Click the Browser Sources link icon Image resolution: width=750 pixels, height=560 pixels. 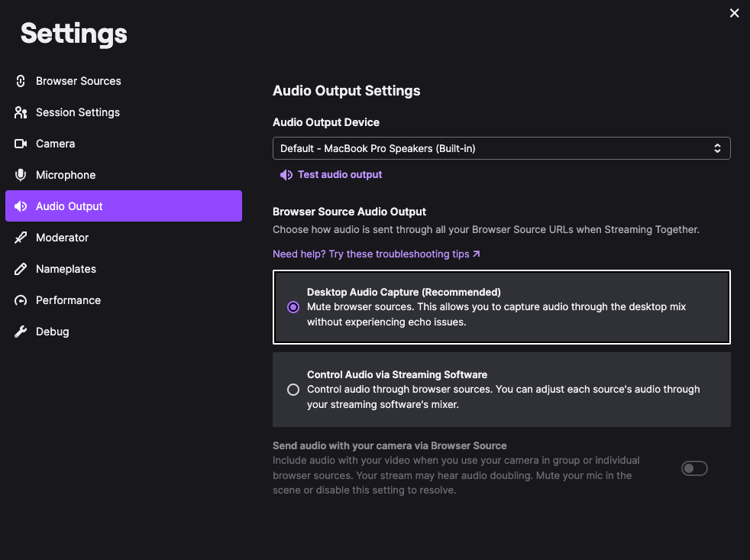[x=21, y=81]
